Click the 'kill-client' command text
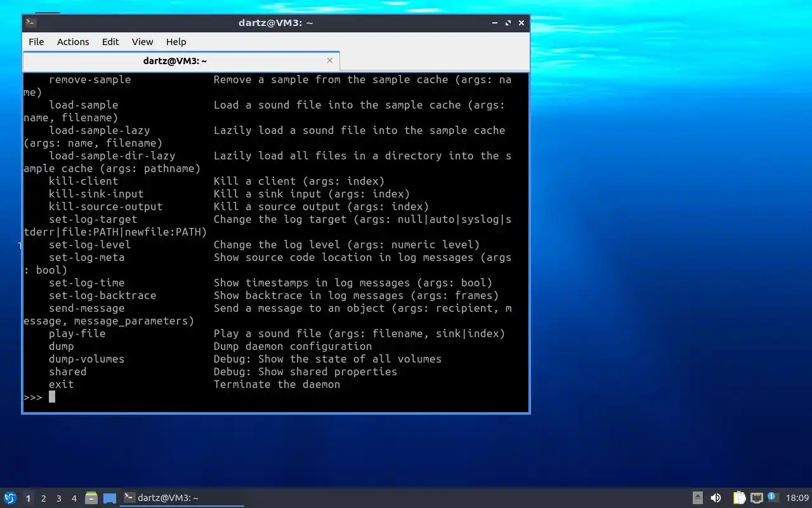The width and height of the screenshot is (812, 508). click(84, 181)
